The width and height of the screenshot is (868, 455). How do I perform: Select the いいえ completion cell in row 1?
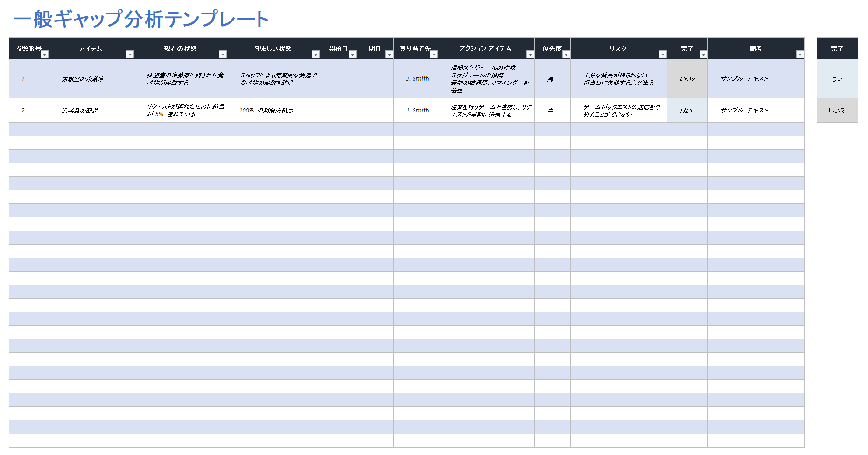point(687,79)
